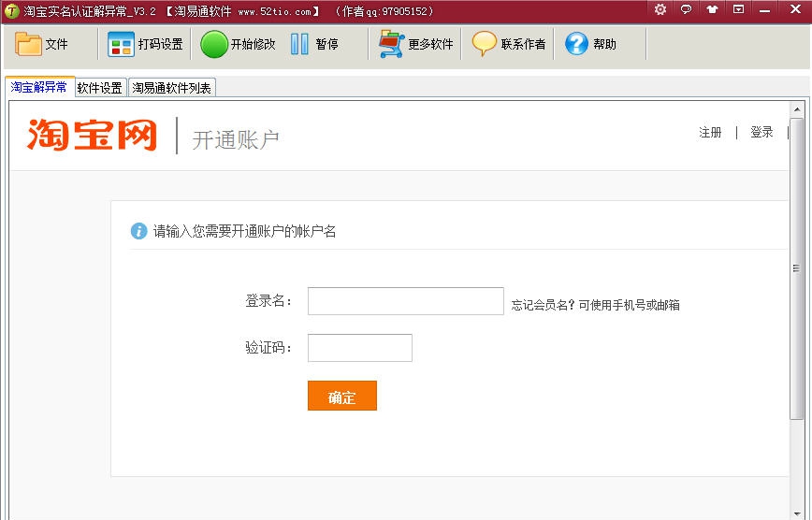812x520 pixels.
Task: Open 更多软件 shopping cart icon
Action: tap(391, 44)
